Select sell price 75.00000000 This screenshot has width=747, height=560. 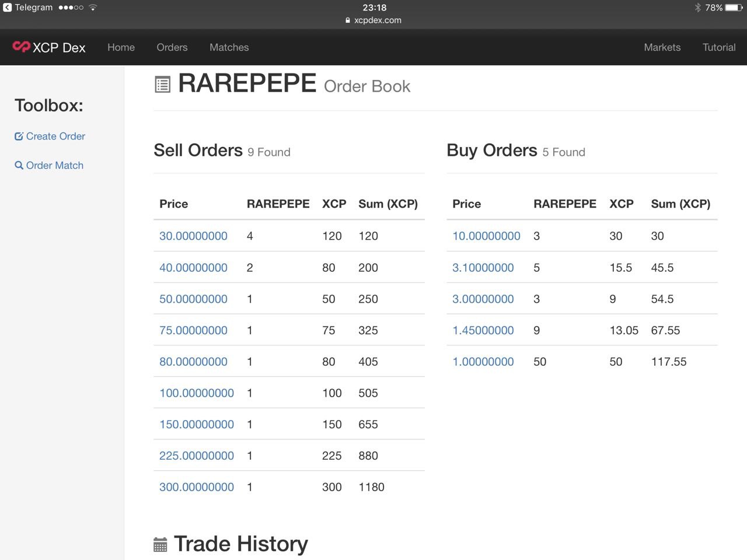pyautogui.click(x=193, y=330)
